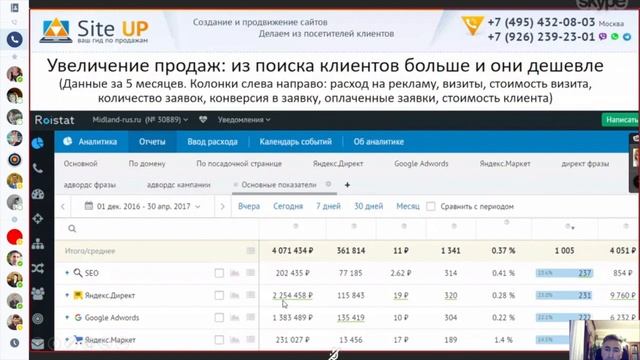Image resolution: width=640 pixels, height=360 pixels.
Task: Open Ввод расхода tab
Action: [x=212, y=142]
